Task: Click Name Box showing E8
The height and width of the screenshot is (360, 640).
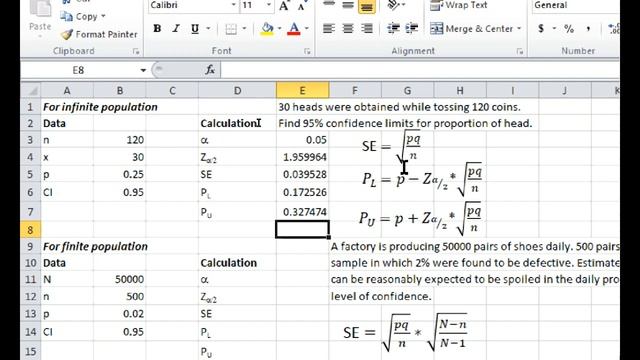Action: pyautogui.click(x=78, y=70)
